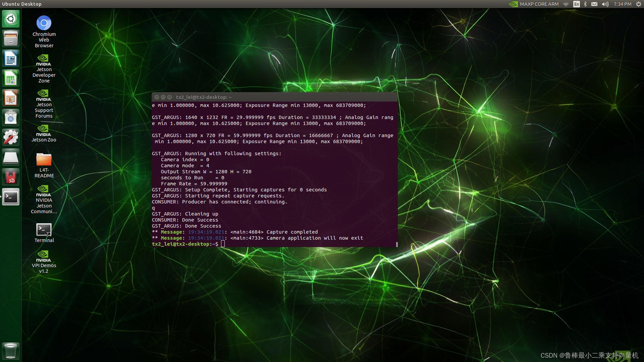Viewport: 644px width, 362px height.
Task: Launch LibreOffice Calc from launcher
Action: (11, 78)
